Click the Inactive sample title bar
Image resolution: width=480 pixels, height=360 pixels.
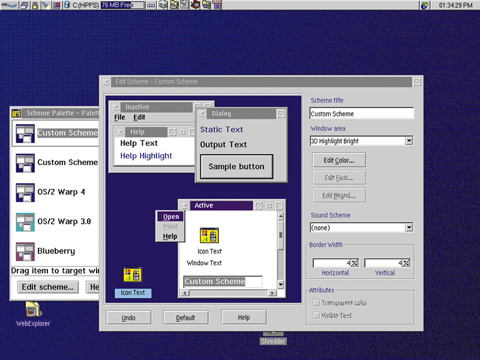(157, 107)
